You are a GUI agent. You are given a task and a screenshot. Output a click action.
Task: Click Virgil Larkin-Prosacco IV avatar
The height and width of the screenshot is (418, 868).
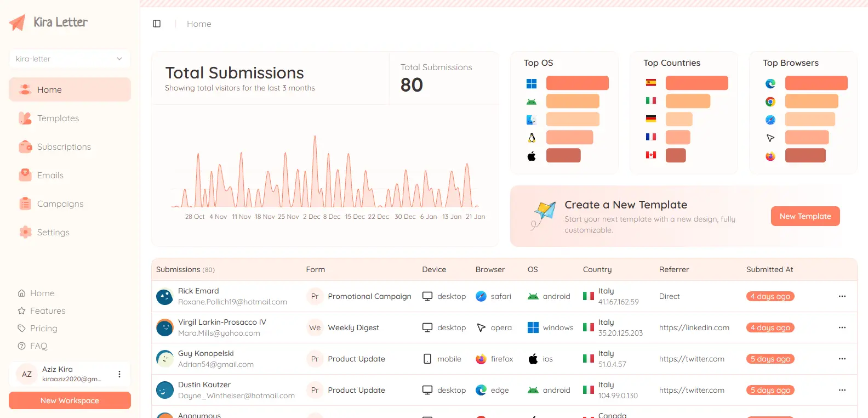point(165,327)
